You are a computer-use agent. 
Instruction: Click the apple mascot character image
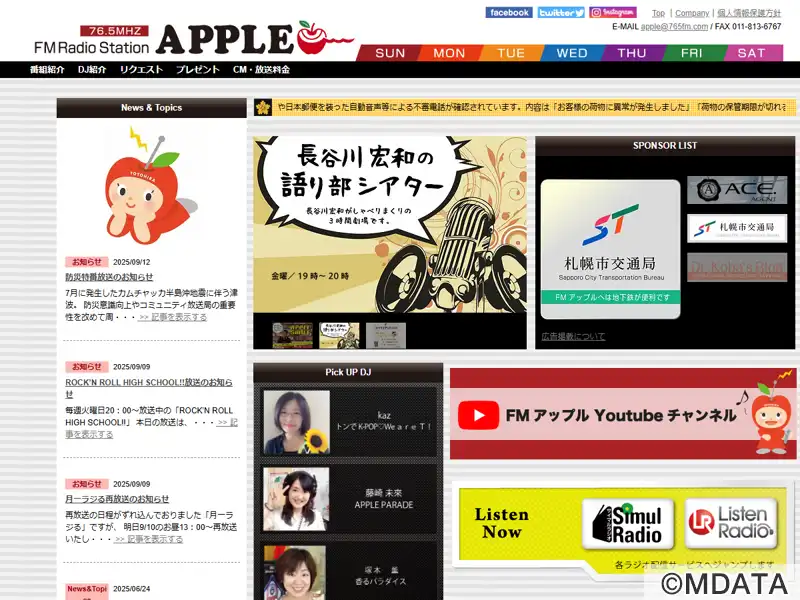click(x=150, y=185)
